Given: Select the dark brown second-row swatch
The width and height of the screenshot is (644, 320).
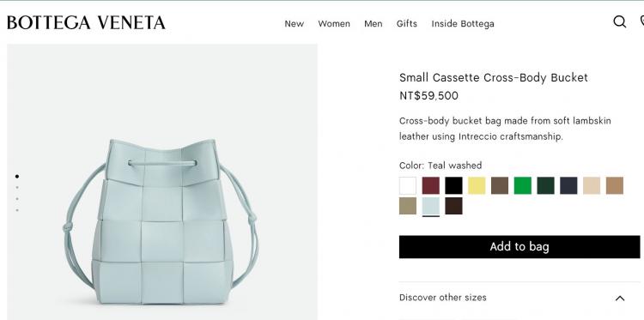Looking at the screenshot, I should 453,206.
